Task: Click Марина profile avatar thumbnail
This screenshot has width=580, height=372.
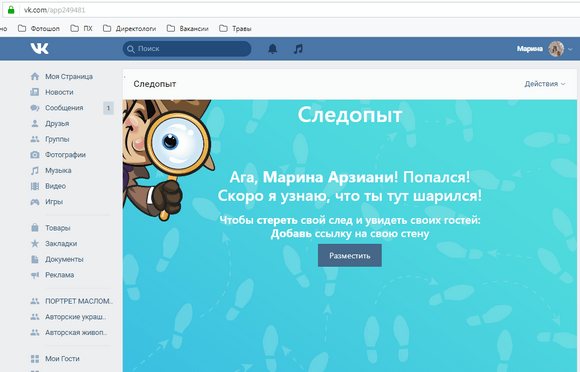Action: (556, 48)
